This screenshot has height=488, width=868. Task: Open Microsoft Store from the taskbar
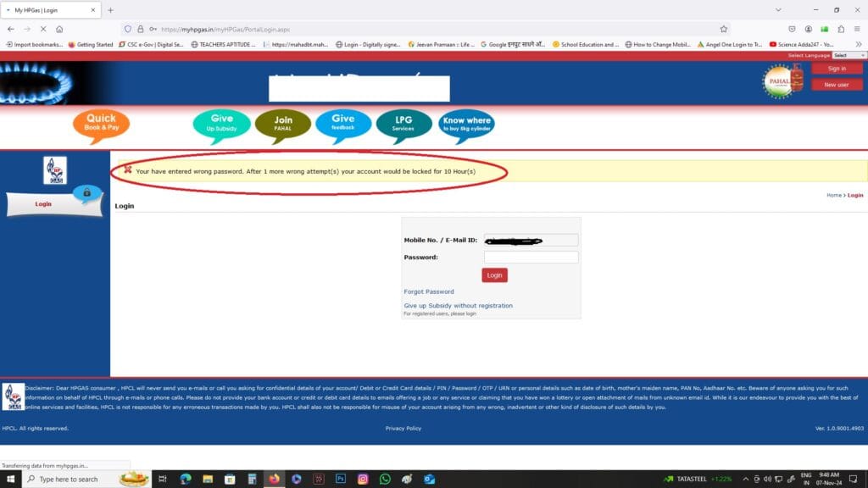[230, 480]
